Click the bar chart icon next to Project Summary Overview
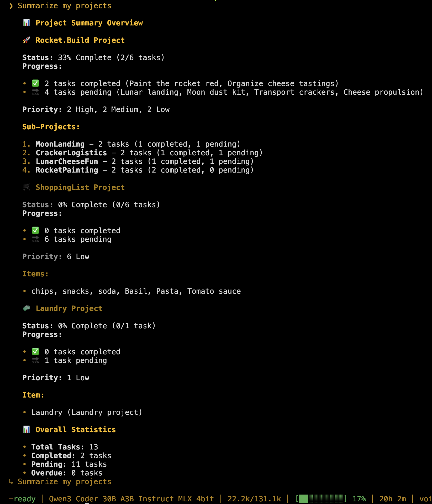The height and width of the screenshot is (504, 432). coord(27,23)
